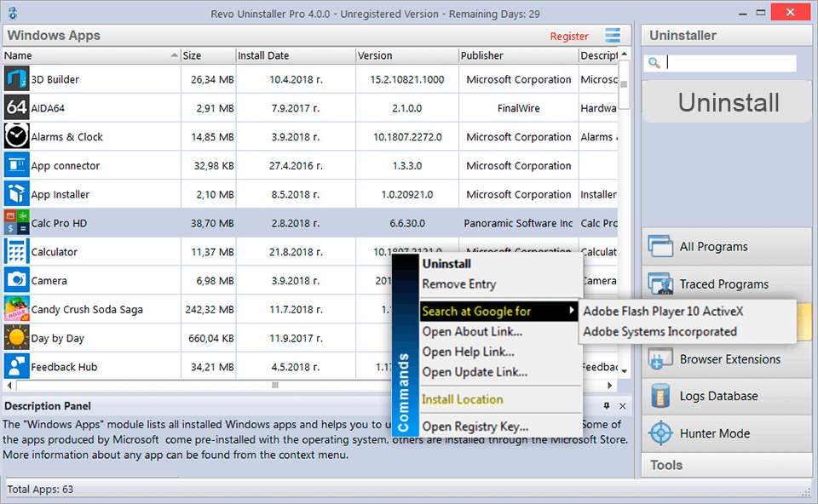Click the App Installer app icon
Screen dimensions: 818x504
click(16, 194)
